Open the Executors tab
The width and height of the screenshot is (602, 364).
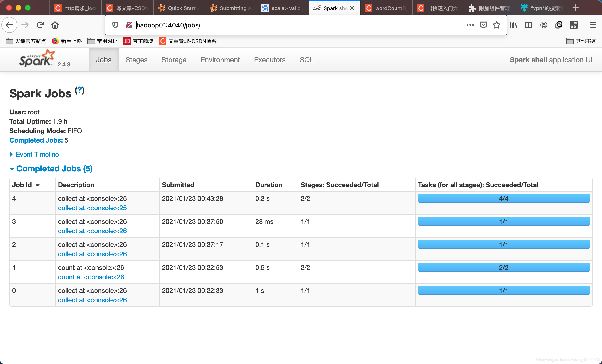[270, 60]
